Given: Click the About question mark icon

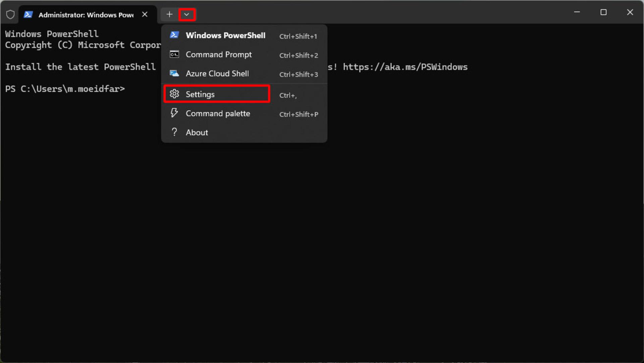Looking at the screenshot, I should [174, 132].
